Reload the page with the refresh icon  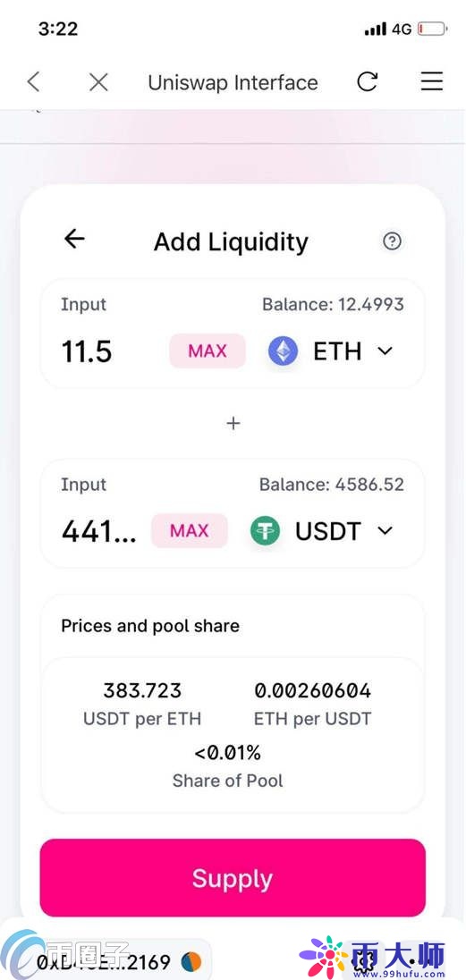point(368,82)
